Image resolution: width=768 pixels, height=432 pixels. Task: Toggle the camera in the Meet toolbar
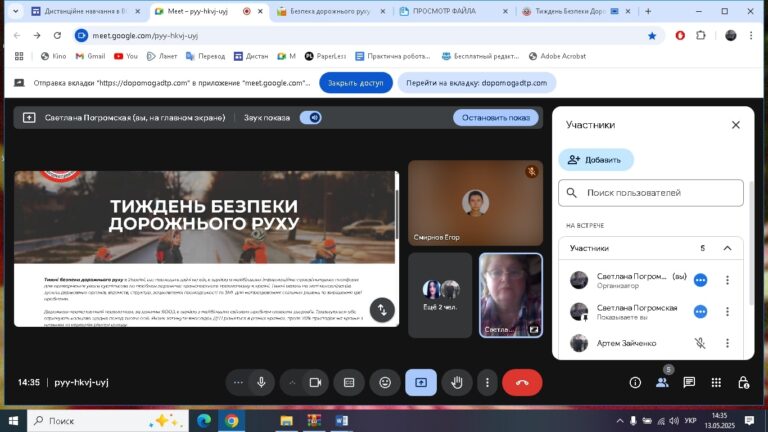click(315, 383)
